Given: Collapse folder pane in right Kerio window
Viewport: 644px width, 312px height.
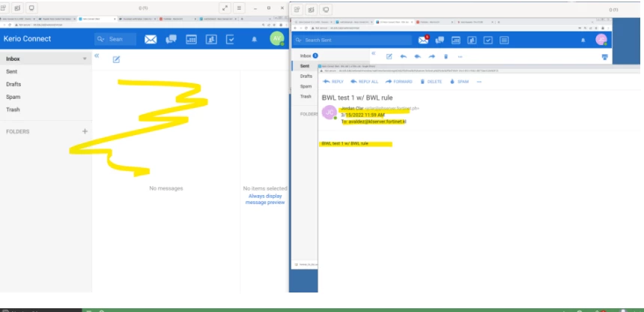Looking at the screenshot, I should [374, 53].
